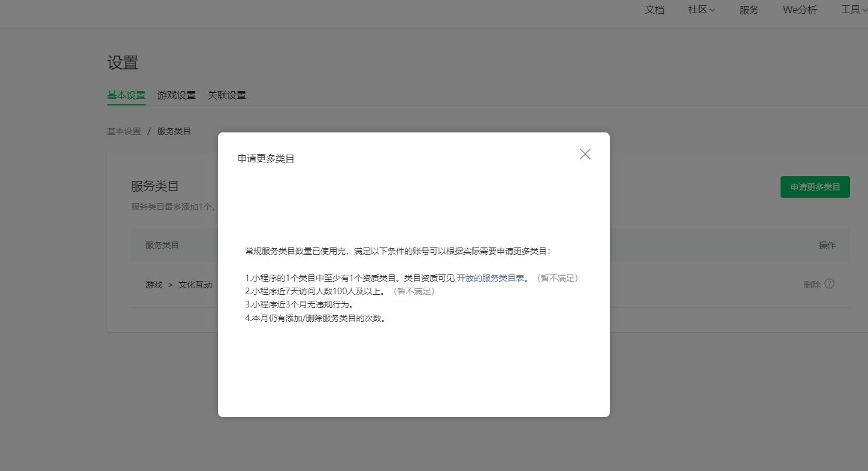Open 文档 in the top navigation
868x471 pixels.
point(655,10)
